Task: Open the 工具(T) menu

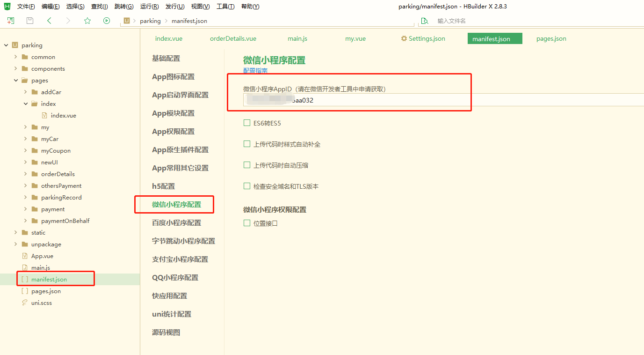Action: 225,7
